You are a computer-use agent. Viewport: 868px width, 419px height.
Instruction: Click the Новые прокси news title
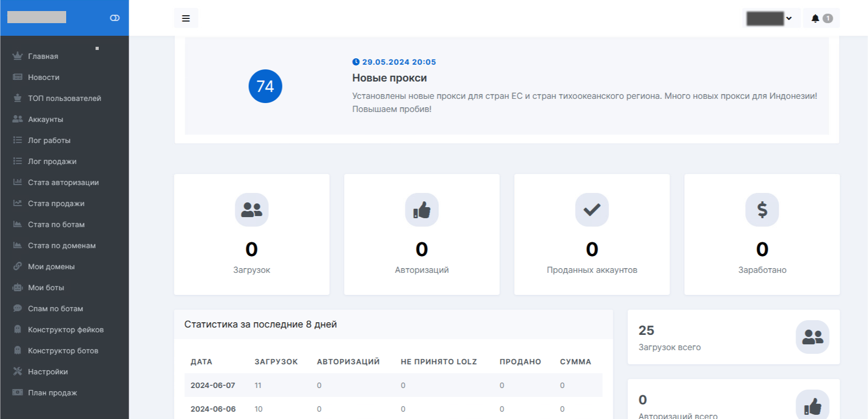389,78
